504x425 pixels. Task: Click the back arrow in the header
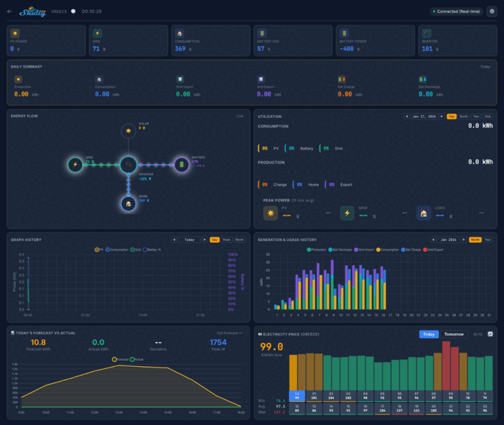coord(10,12)
